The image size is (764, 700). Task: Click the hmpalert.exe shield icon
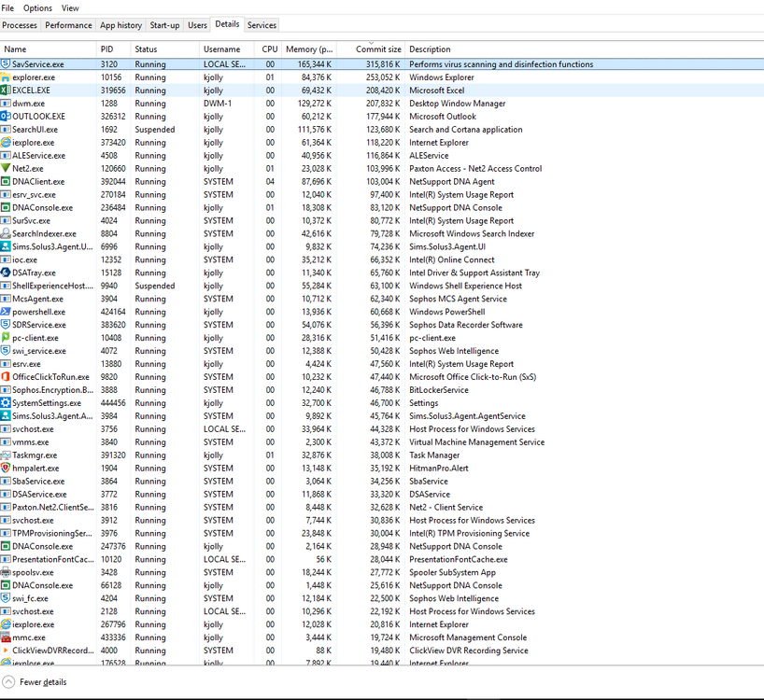[x=6, y=469]
